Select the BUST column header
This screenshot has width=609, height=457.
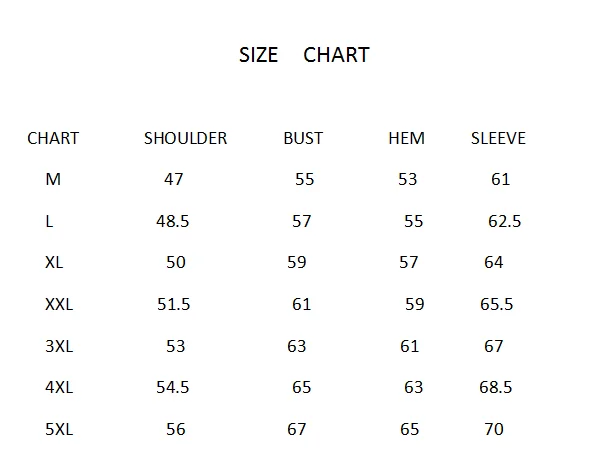303,139
